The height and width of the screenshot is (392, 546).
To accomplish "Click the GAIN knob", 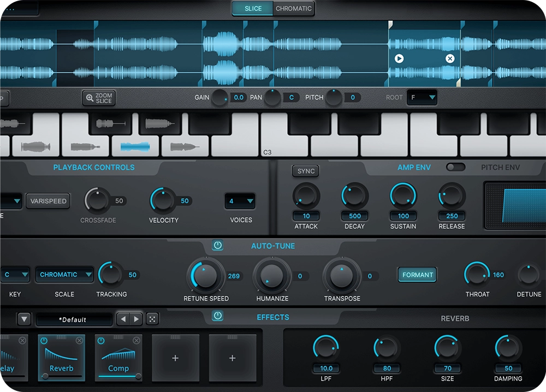I will coord(220,98).
